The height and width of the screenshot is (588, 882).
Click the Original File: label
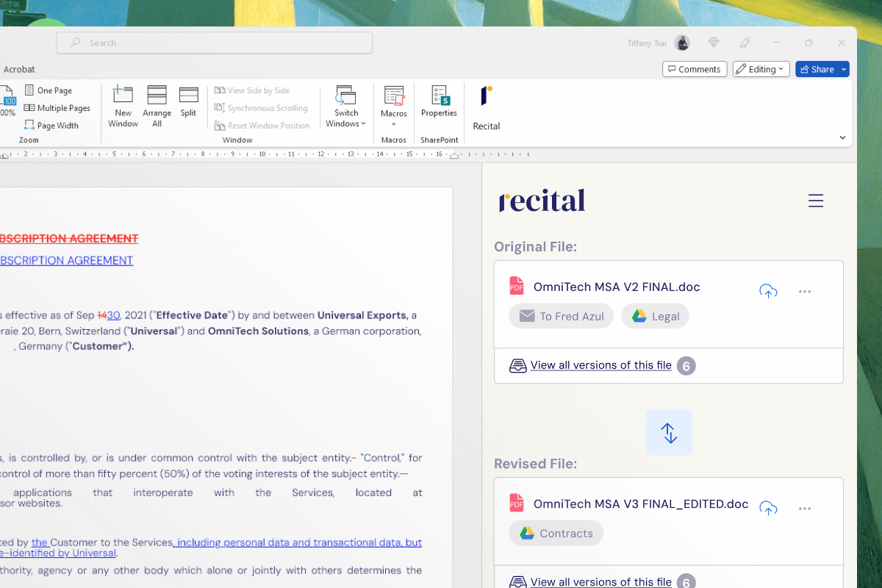pos(535,247)
